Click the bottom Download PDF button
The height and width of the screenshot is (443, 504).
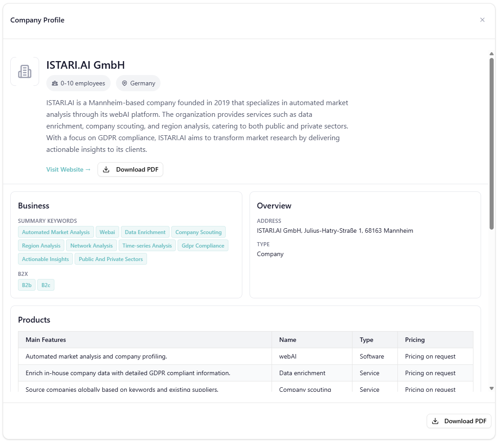pos(459,421)
